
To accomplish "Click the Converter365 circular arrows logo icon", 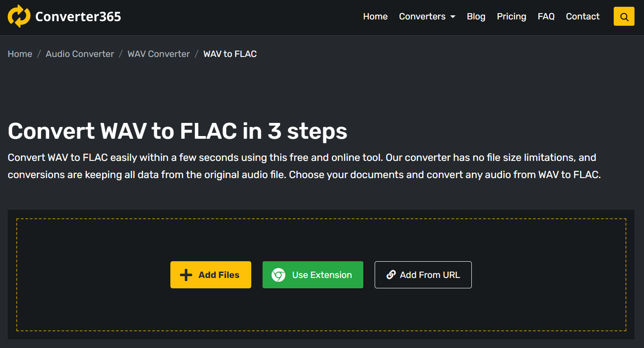I will tap(19, 17).
